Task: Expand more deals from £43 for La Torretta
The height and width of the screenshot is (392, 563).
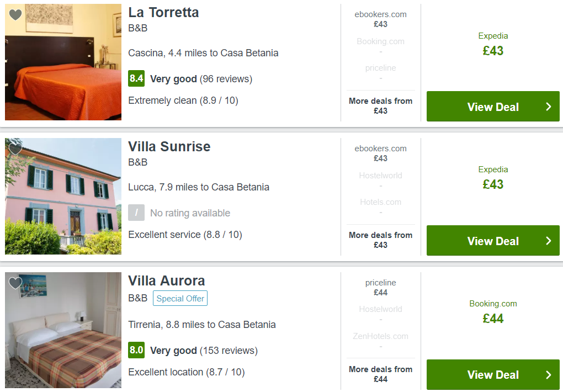Action: coord(380,105)
